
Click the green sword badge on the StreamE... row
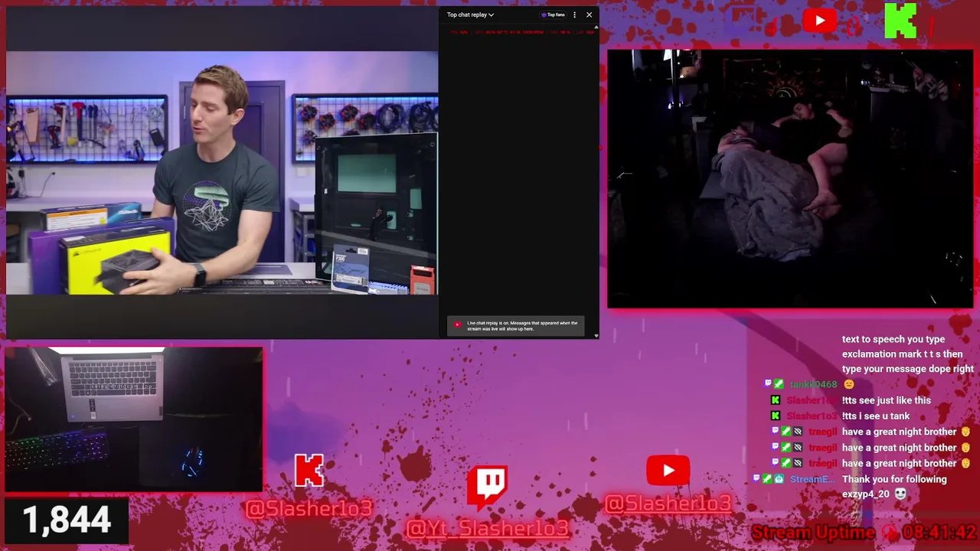(767, 479)
